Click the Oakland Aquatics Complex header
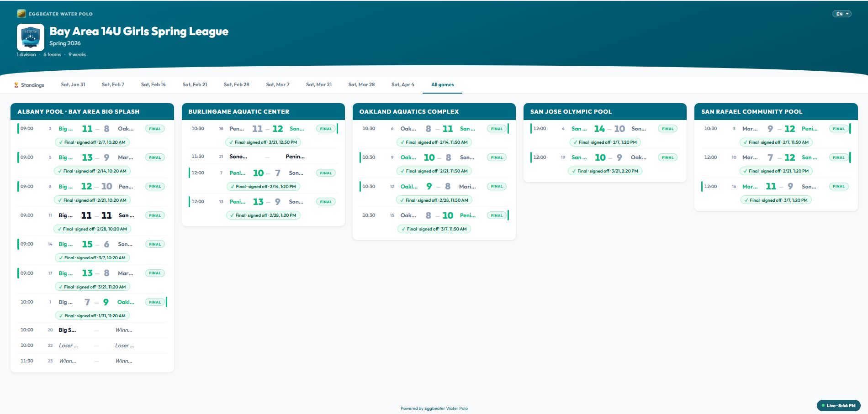The width and height of the screenshot is (868, 414). (434, 112)
